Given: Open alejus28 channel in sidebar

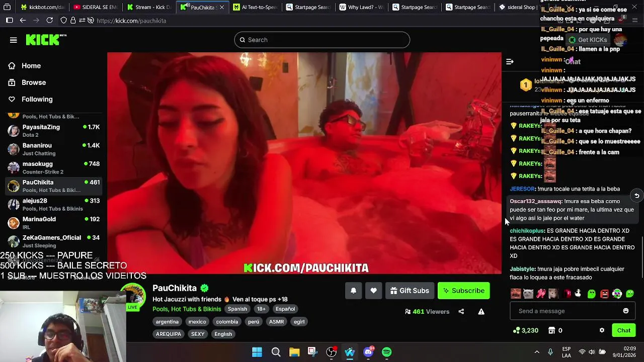Looking at the screenshot, I should pos(54,204).
